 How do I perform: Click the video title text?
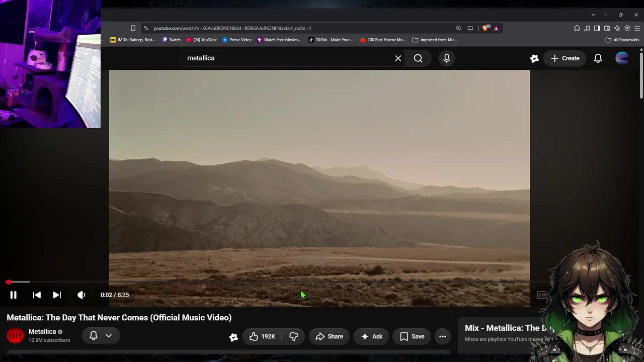point(119,317)
